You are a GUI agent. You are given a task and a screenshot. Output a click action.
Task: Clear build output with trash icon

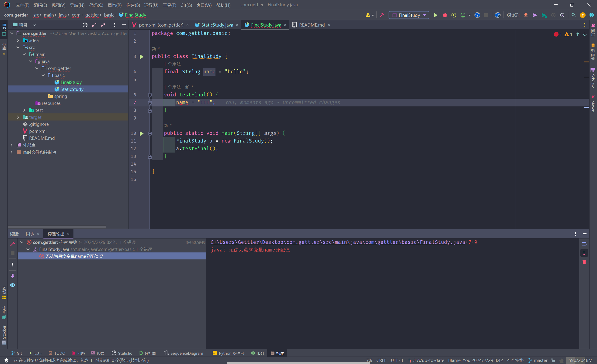tap(584, 262)
